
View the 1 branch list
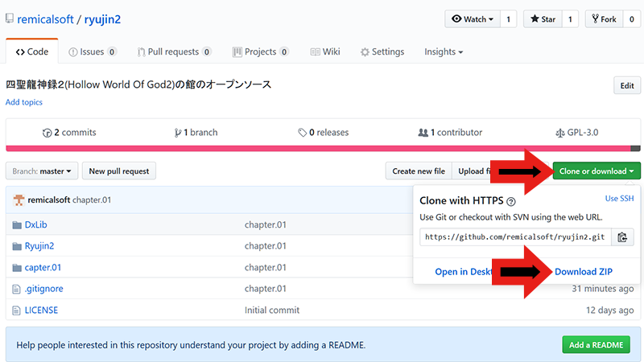pos(196,132)
